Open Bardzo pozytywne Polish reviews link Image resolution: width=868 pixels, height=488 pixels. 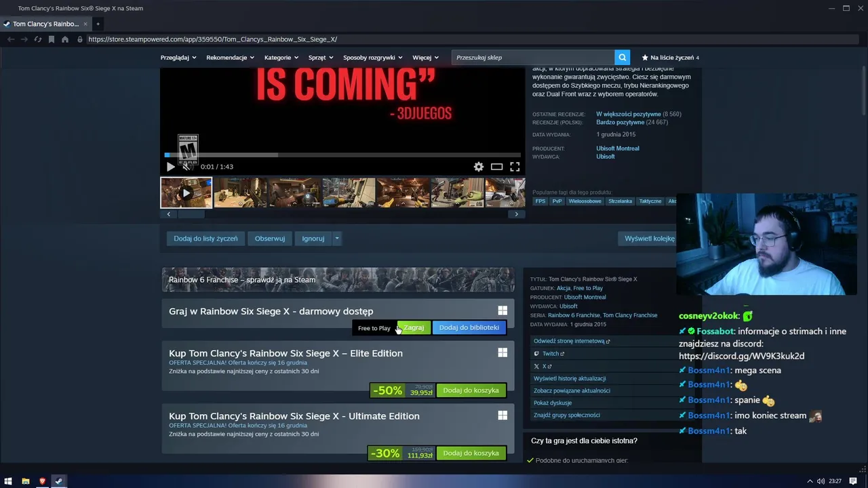point(620,123)
